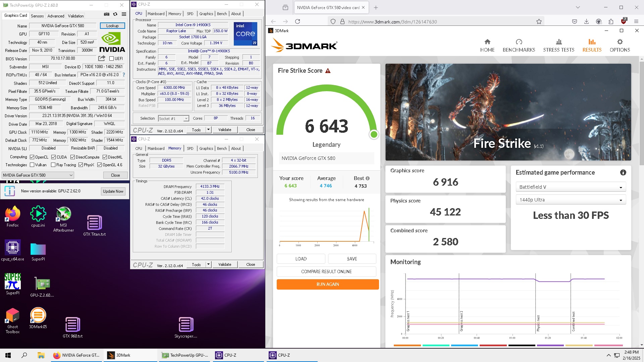644x362 pixels.
Task: Open the 1440p Ultra resolution dropdown
Action: 571,200
